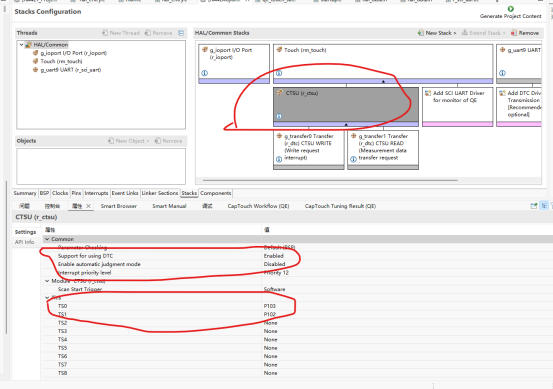553x389 pixels.
Task: Open the Smart Browser view tab
Action: (x=118, y=206)
